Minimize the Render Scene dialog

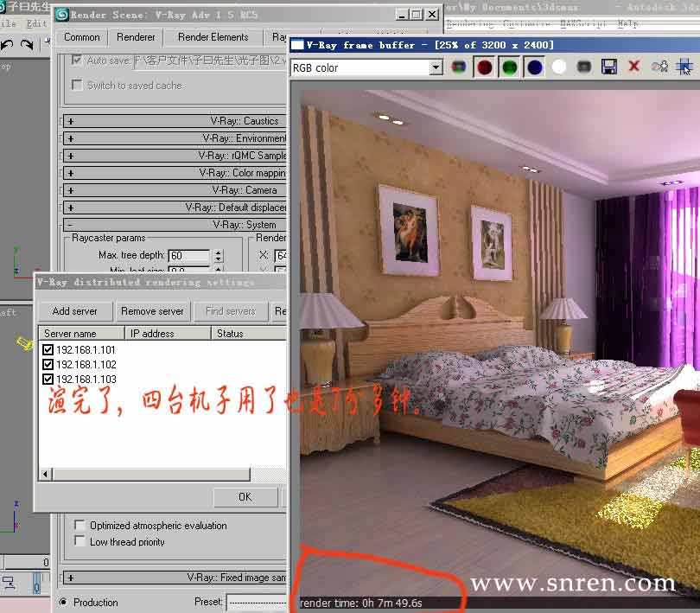point(402,15)
